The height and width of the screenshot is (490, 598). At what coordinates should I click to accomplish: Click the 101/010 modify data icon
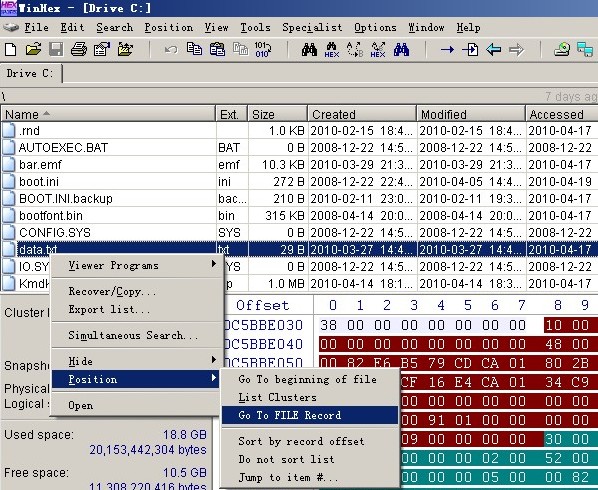click(x=263, y=50)
